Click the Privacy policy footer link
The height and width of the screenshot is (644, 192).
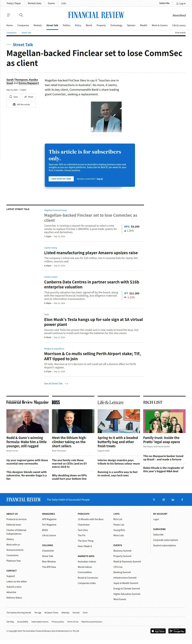(58, 622)
